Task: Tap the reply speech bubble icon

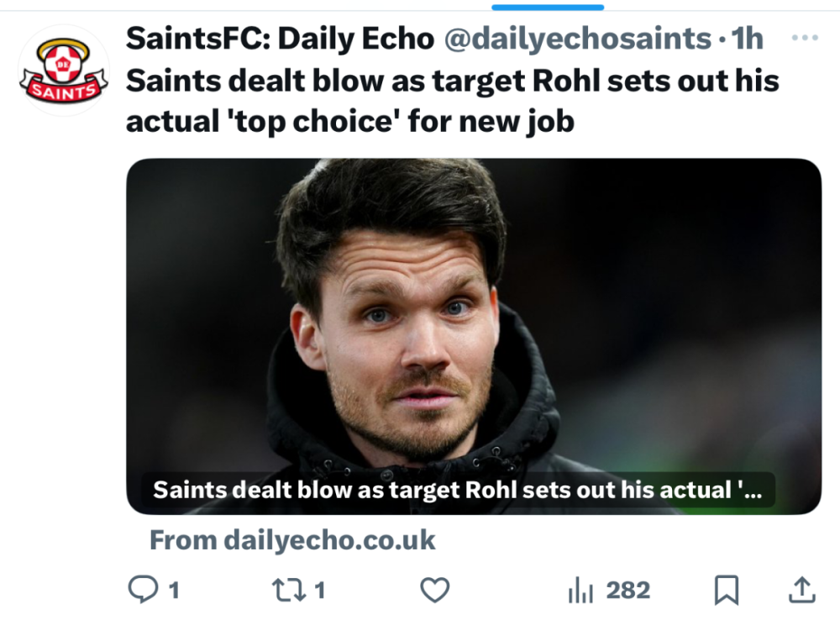Action: tap(142, 590)
